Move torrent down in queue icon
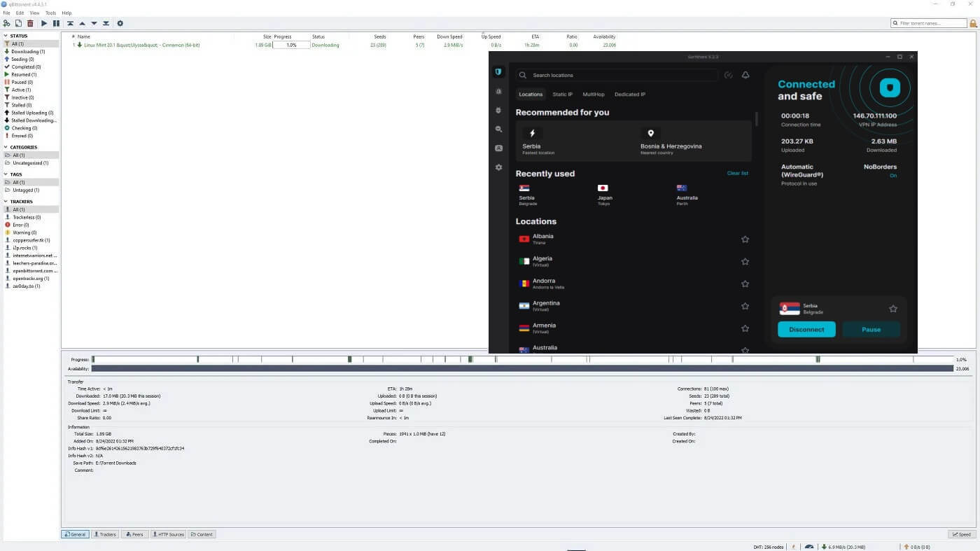980x551 pixels. click(94, 23)
